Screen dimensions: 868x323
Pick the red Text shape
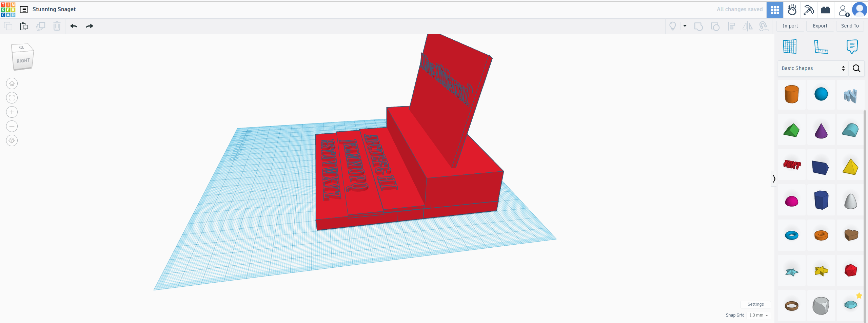pos(791,166)
